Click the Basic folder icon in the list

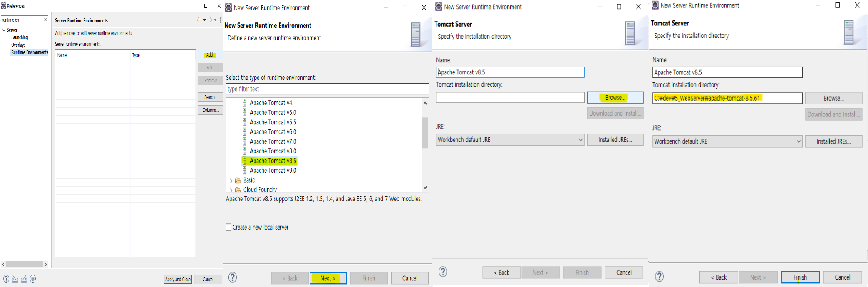coord(238,181)
